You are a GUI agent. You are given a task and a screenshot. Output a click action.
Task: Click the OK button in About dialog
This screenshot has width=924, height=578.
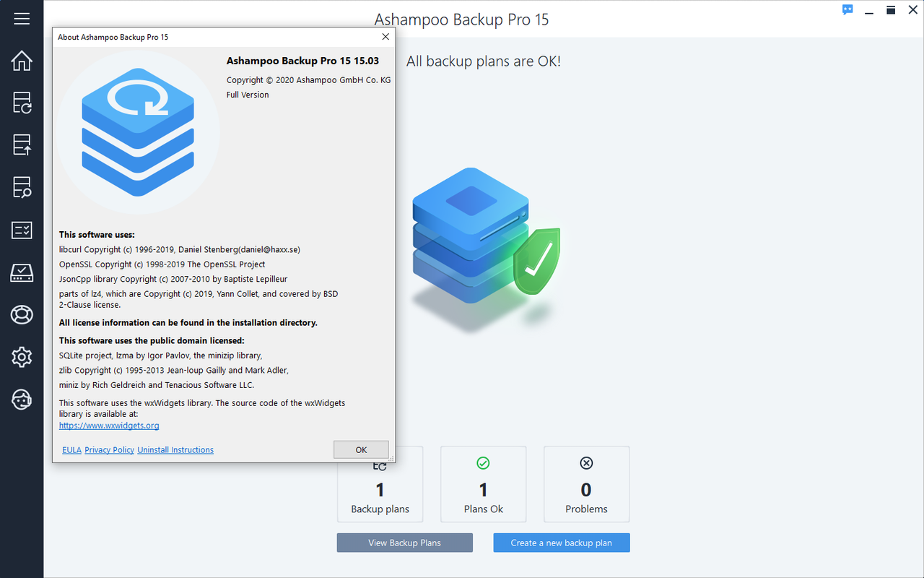(361, 449)
